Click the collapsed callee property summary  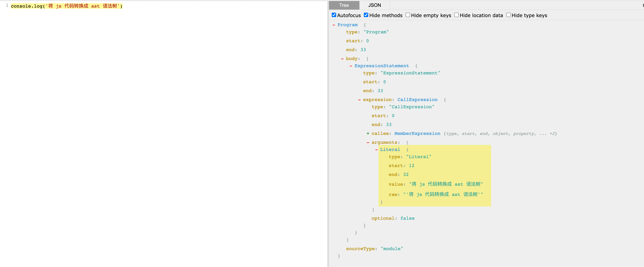coord(500,133)
